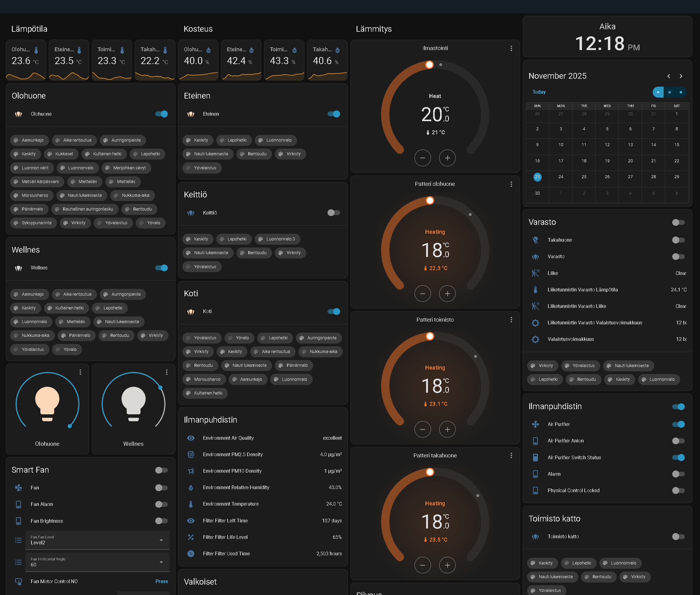Turn off the Olohuone light group
The height and width of the screenshot is (595, 700).
(x=161, y=114)
